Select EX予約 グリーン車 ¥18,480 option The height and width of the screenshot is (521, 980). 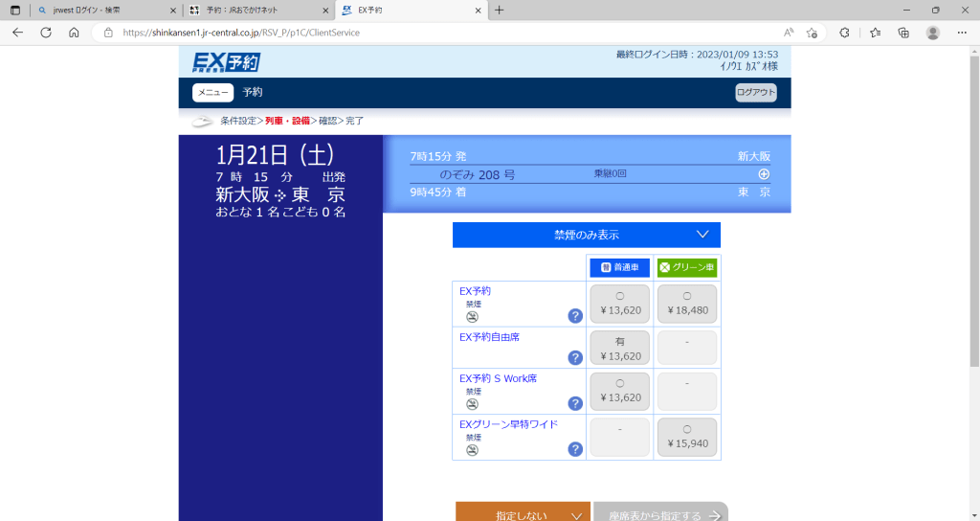tap(686, 304)
